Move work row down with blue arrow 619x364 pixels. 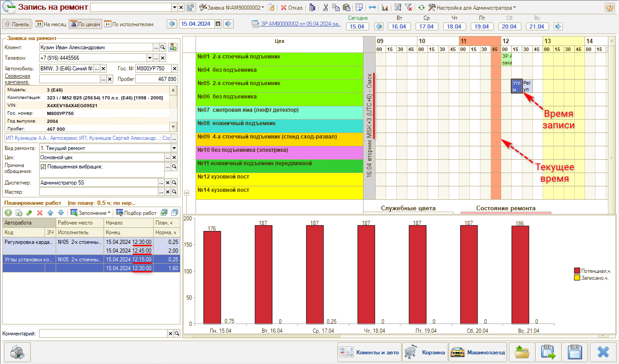(60, 213)
